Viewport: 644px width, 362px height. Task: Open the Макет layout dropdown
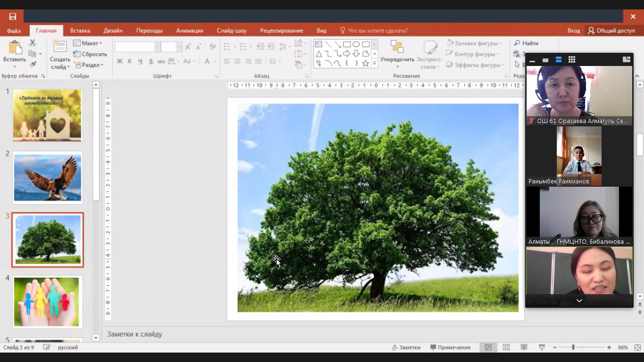(88, 43)
